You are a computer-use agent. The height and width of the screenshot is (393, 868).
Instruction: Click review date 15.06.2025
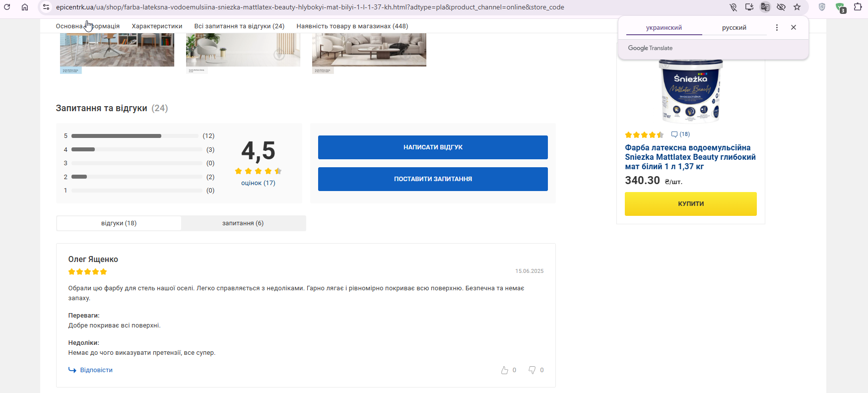click(529, 271)
